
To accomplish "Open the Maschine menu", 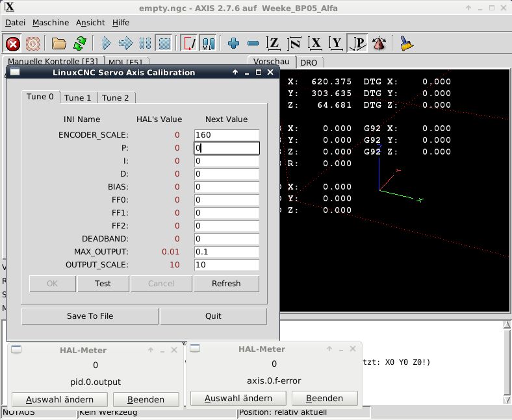I will pos(51,22).
